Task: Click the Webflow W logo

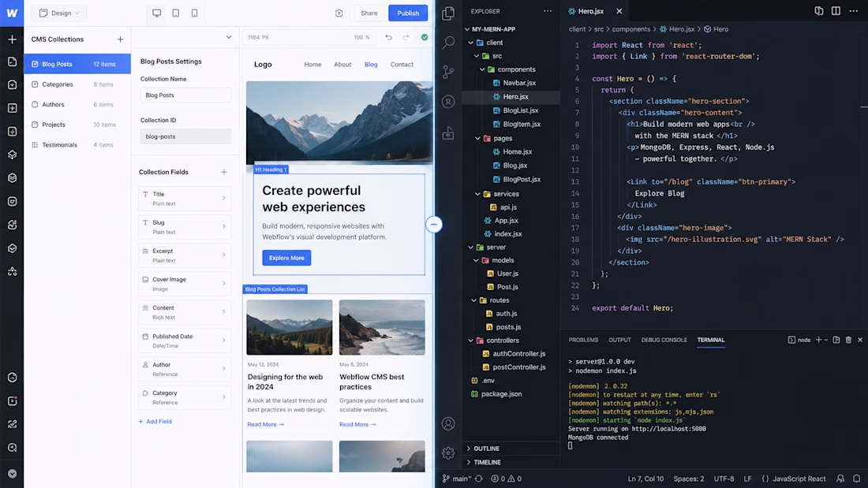Action: pyautogui.click(x=12, y=13)
